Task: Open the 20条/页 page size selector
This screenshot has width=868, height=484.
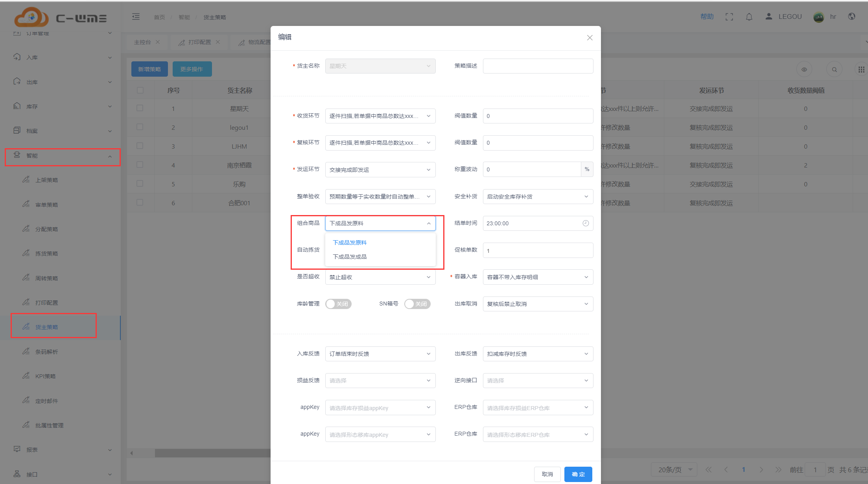Action: pyautogui.click(x=675, y=469)
